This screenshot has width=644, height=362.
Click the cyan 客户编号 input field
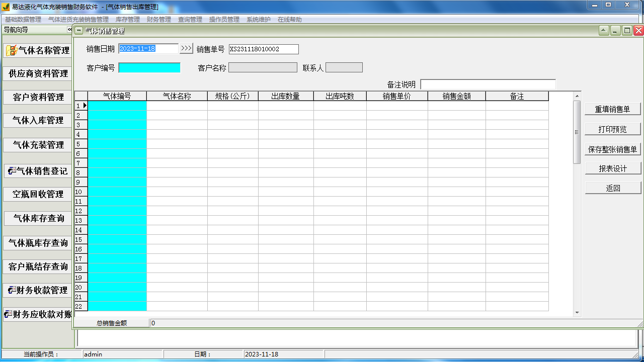tap(149, 68)
